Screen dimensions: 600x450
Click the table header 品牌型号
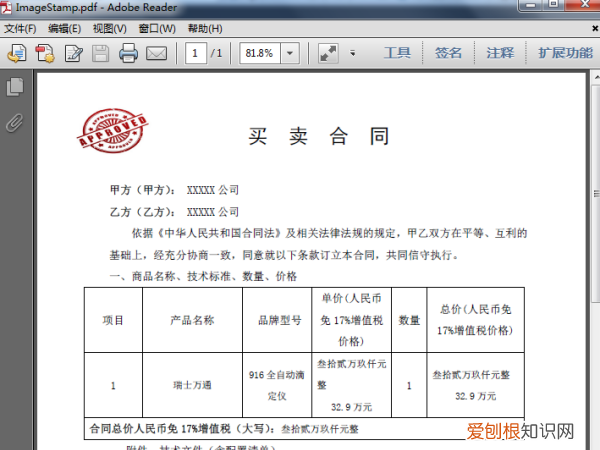click(x=280, y=320)
